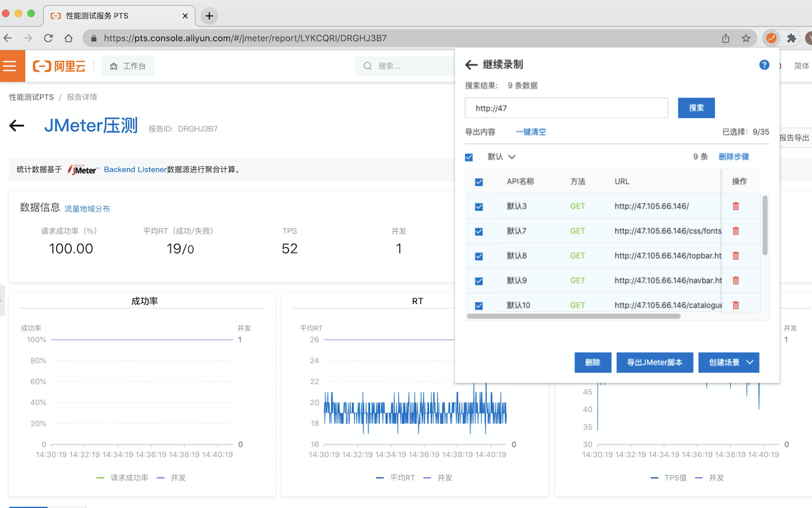Uncheck the 默认3 row checkbox
This screenshot has height=508, width=812.
[479, 206]
